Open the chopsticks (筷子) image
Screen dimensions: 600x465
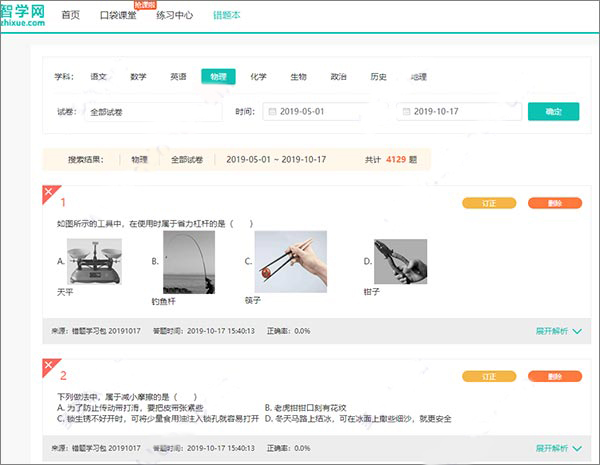click(291, 261)
